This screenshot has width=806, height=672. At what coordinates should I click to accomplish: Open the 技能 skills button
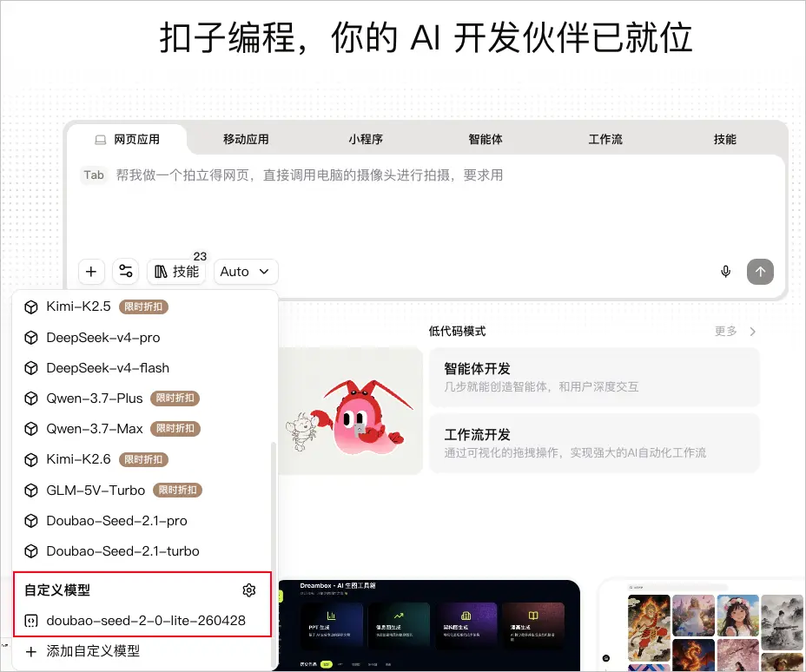point(176,271)
